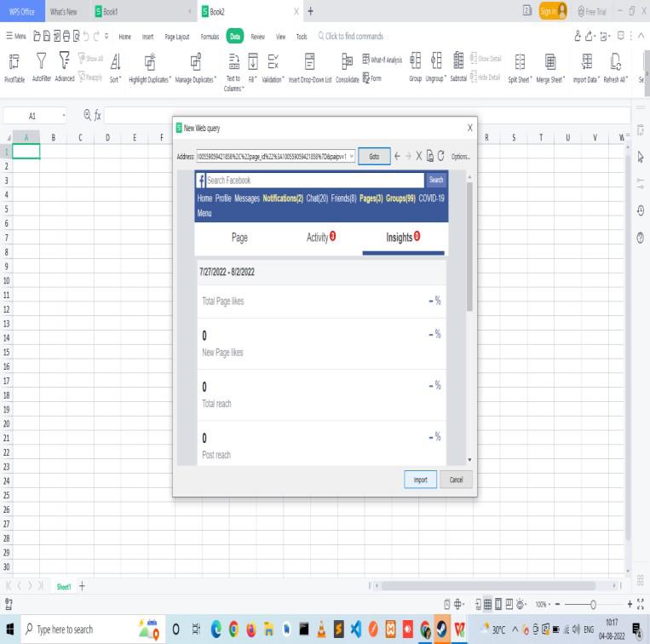This screenshot has width=650, height=644.
Task: Open the Insert ribbon tab
Action: pos(147,37)
